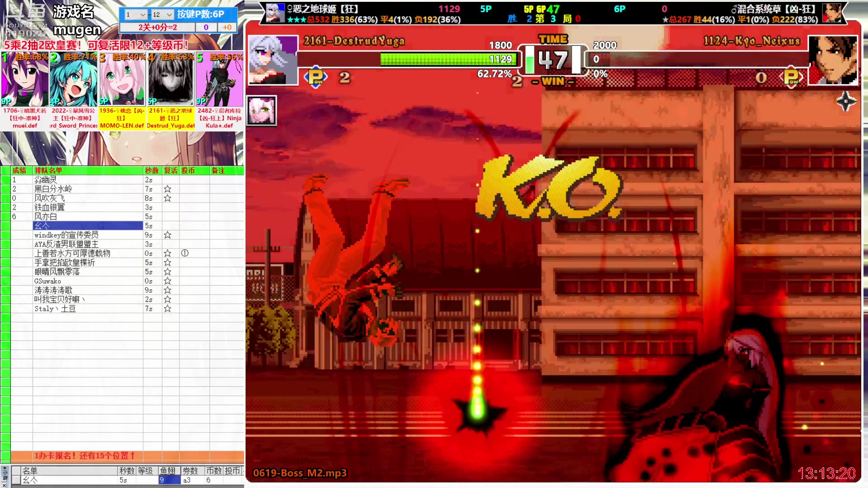Select queue row 尛幽灵

pyautogui.click(x=88, y=180)
